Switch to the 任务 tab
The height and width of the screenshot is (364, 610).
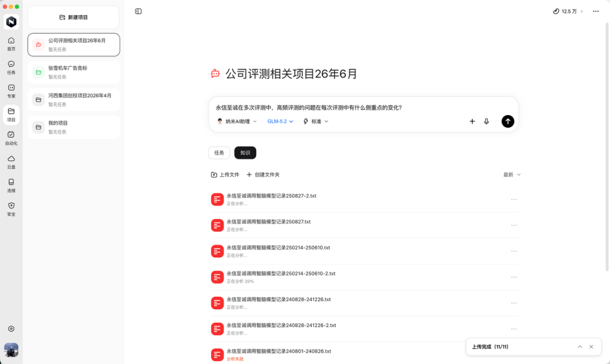pyautogui.click(x=219, y=153)
